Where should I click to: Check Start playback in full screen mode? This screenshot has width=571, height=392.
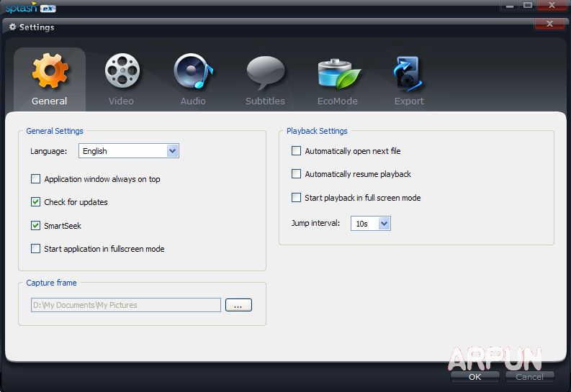coord(296,198)
